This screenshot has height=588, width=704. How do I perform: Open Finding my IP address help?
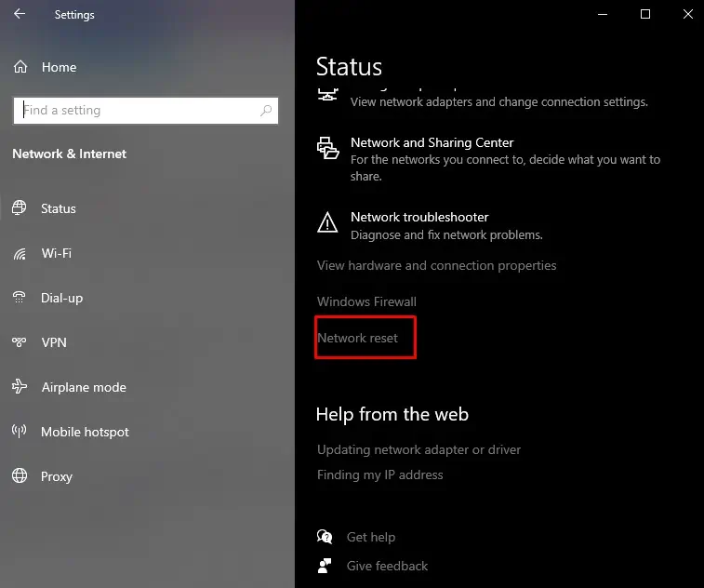coord(379,474)
